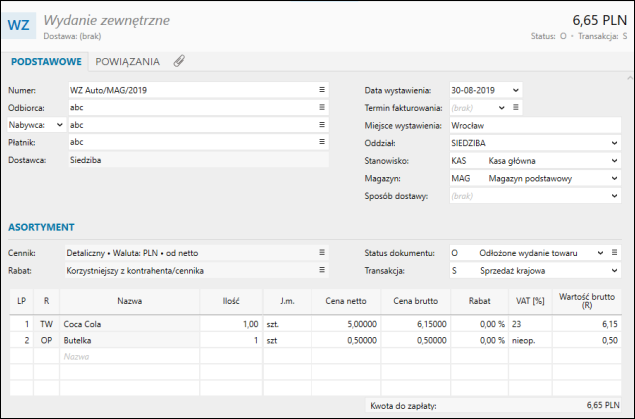Image resolution: width=635 pixels, height=419 pixels.
Task: Select the PODSTAWOWE tab
Action: point(46,61)
